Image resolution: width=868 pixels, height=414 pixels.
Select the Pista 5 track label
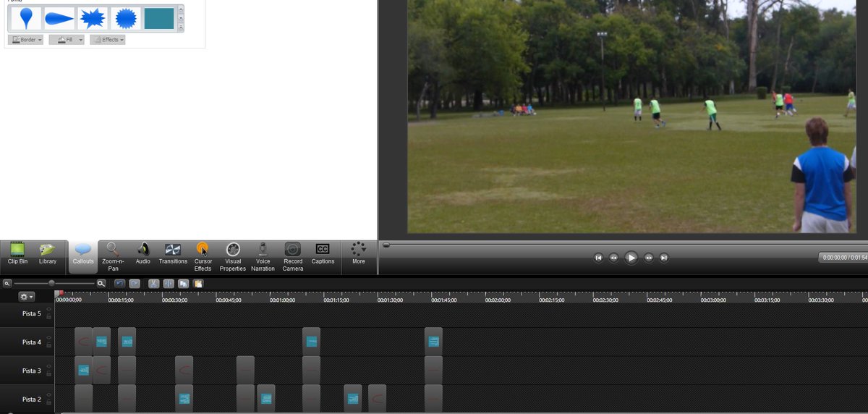[x=32, y=313]
